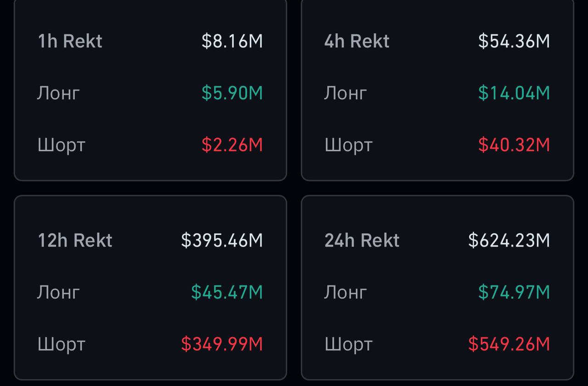Select the $54.36M total in 4h Rekt
The height and width of the screenshot is (386, 588).
(514, 41)
